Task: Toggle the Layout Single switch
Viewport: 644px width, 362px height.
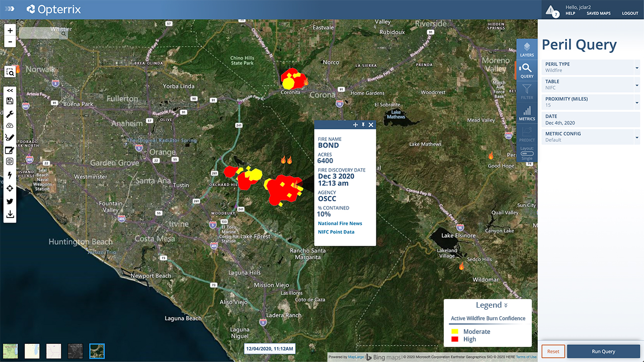Action: [527, 154]
